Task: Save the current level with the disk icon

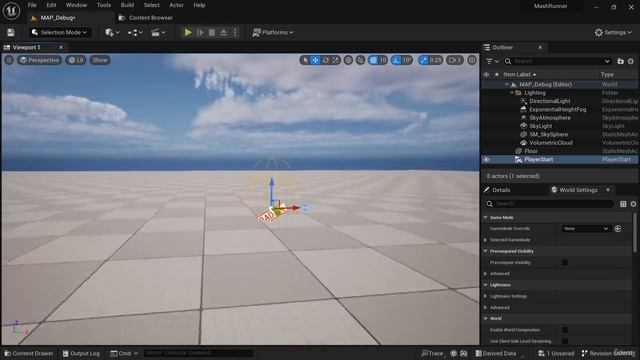Action: coord(11,32)
